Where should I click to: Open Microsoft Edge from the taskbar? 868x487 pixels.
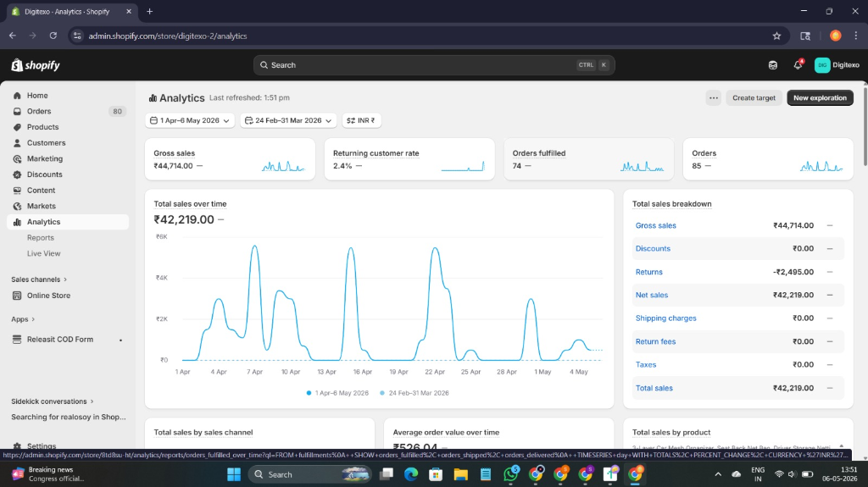pos(411,474)
